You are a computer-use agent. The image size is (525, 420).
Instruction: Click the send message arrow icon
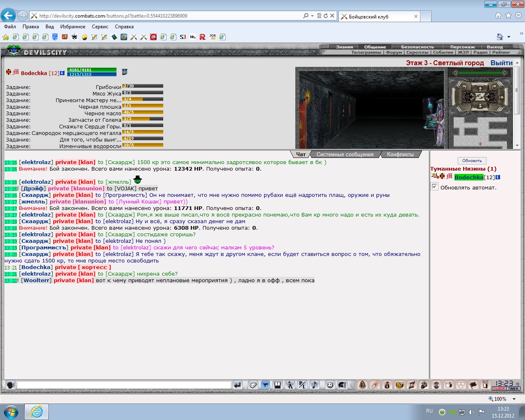[x=237, y=385]
